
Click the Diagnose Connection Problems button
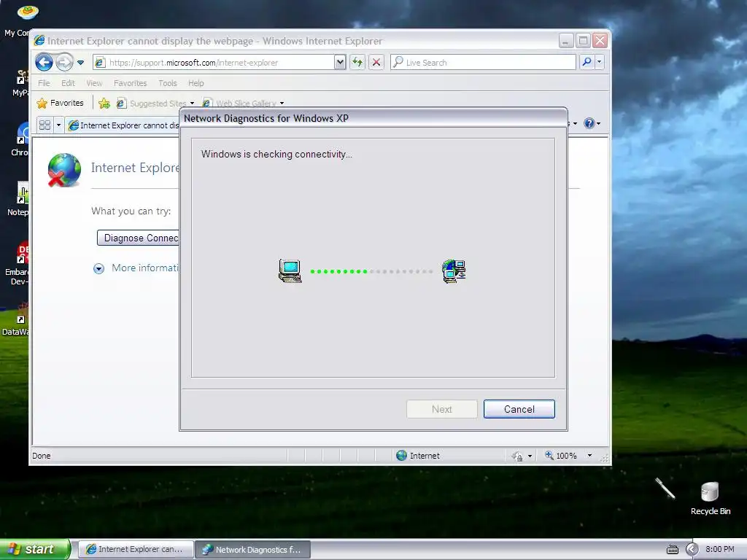[138, 238]
